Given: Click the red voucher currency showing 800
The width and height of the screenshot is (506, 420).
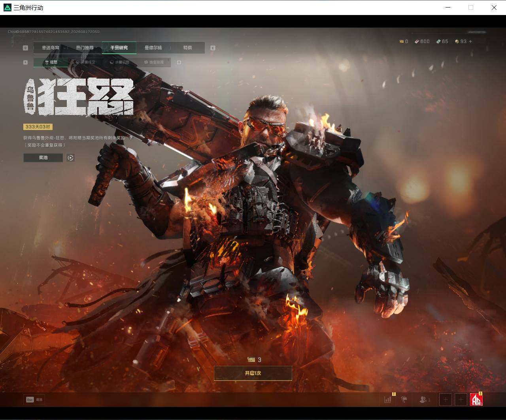Looking at the screenshot, I should point(422,41).
